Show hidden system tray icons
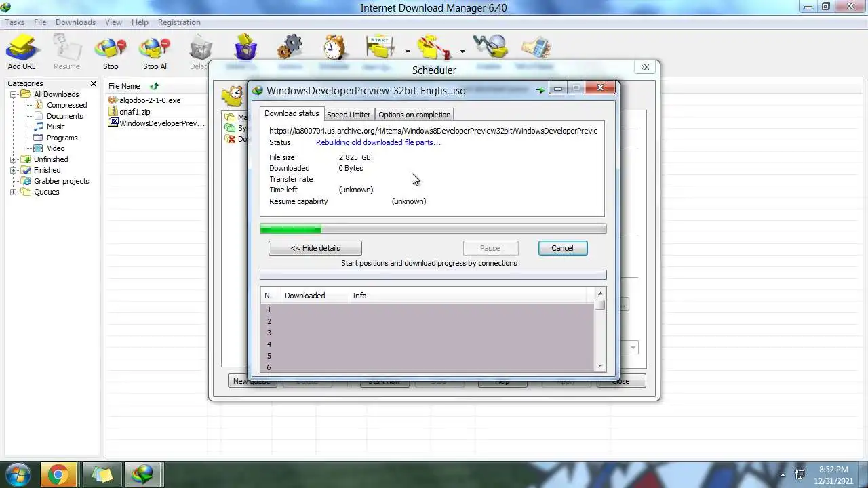Image resolution: width=868 pixels, height=488 pixels. tap(783, 475)
